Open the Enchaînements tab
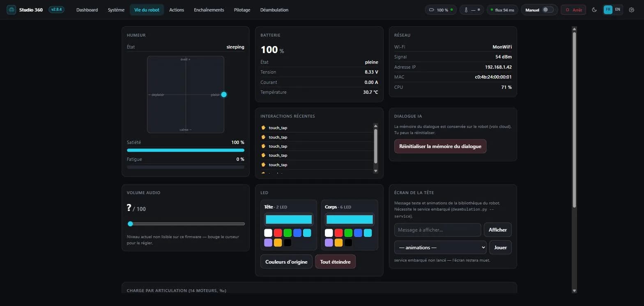Image resolution: width=644 pixels, height=306 pixels. (x=209, y=10)
